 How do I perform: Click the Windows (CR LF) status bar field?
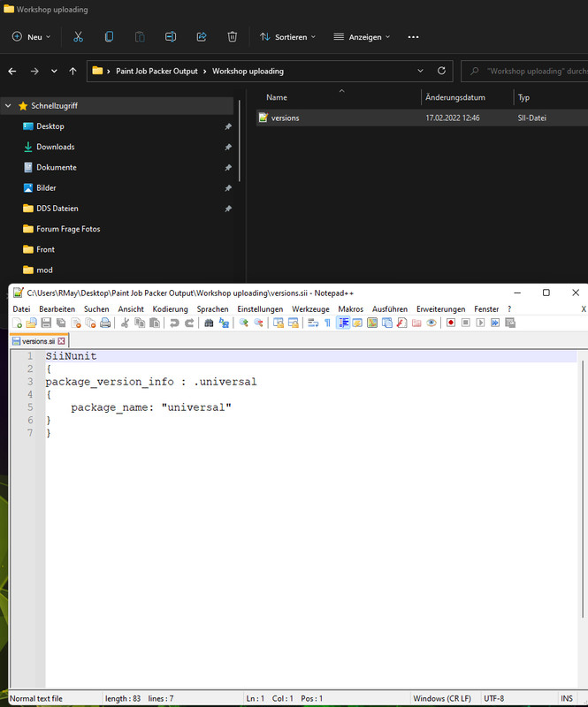[x=442, y=698]
